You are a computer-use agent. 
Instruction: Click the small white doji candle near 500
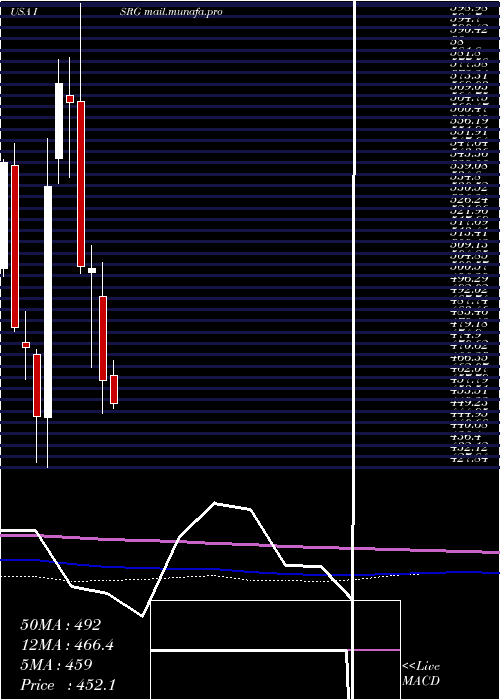click(92, 270)
